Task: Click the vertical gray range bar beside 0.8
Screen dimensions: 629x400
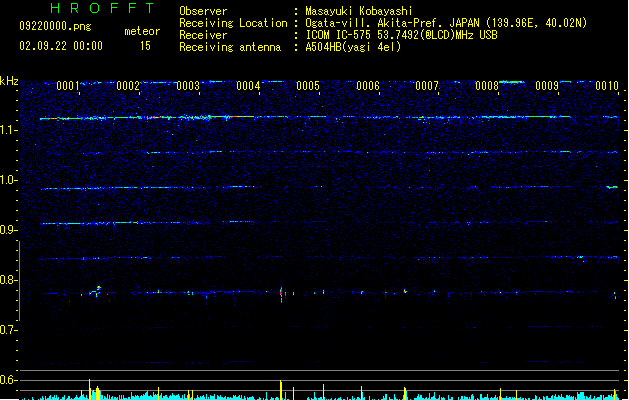Action: (x=19, y=280)
